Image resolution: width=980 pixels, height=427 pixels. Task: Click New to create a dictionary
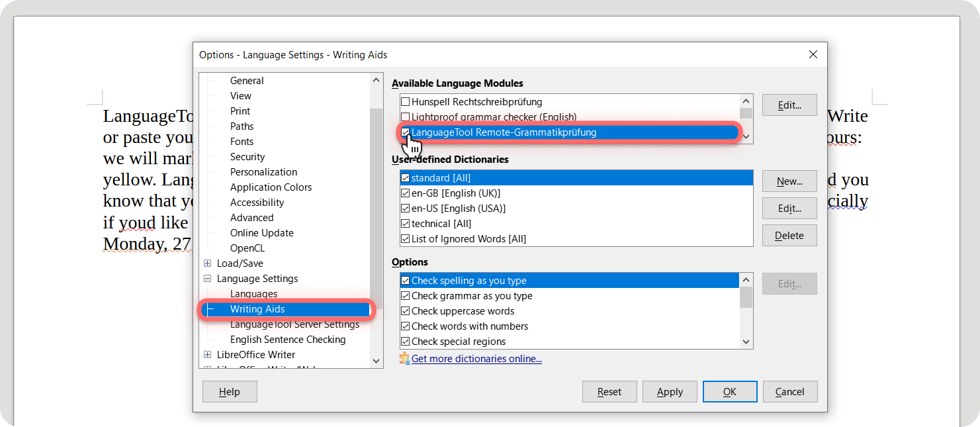click(x=789, y=181)
